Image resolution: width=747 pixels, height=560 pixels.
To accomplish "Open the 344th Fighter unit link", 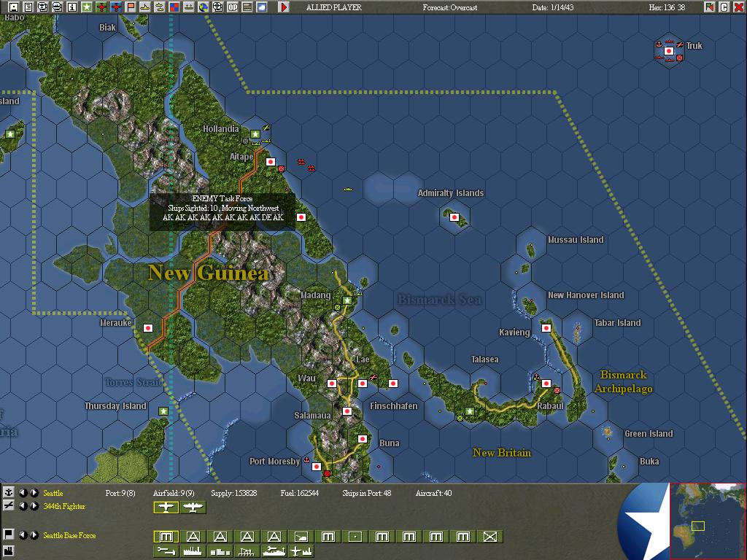I will tap(64, 506).
